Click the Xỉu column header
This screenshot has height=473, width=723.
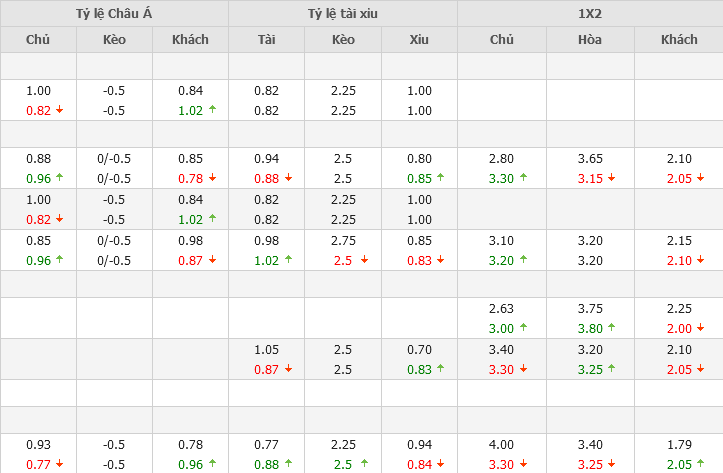coord(419,40)
